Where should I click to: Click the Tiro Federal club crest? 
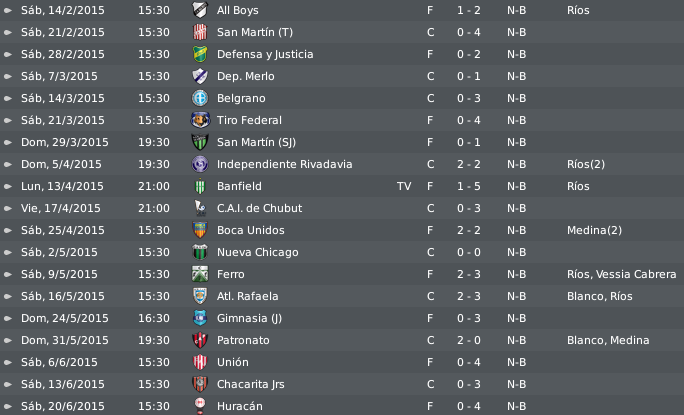[200, 120]
